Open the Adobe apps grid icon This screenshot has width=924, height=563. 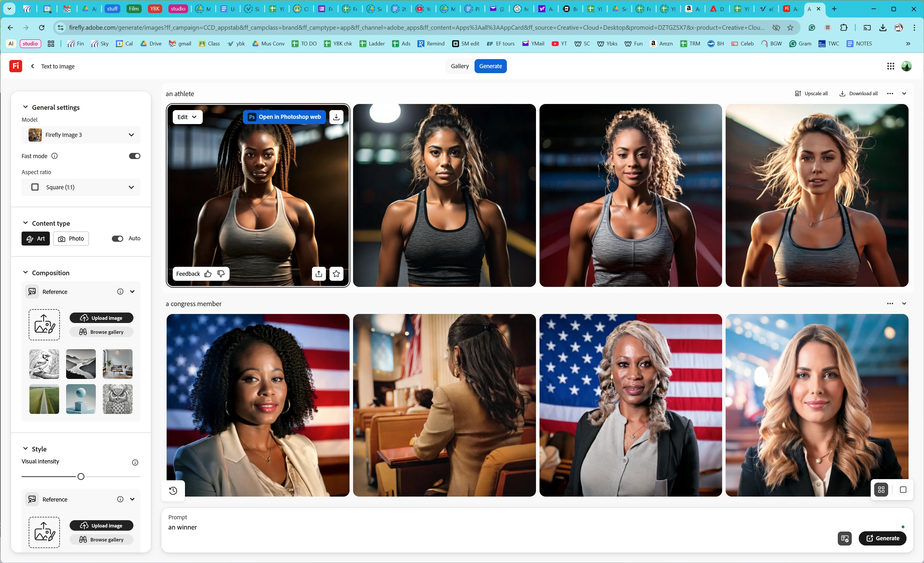[891, 66]
